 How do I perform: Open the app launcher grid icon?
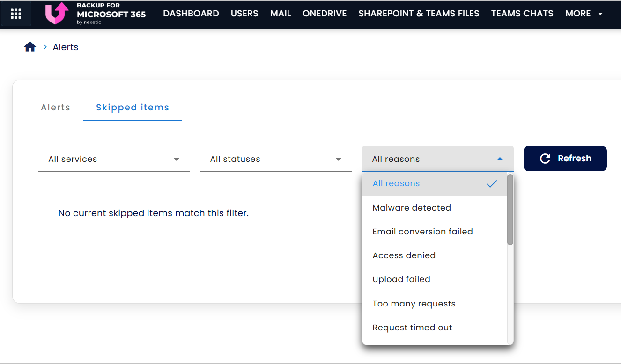[x=16, y=14]
